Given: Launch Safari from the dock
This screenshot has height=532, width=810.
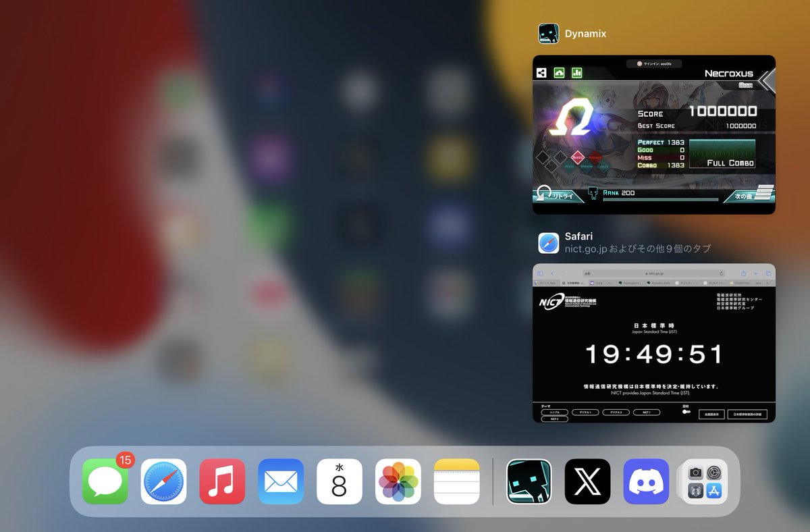Looking at the screenshot, I should tap(163, 481).
